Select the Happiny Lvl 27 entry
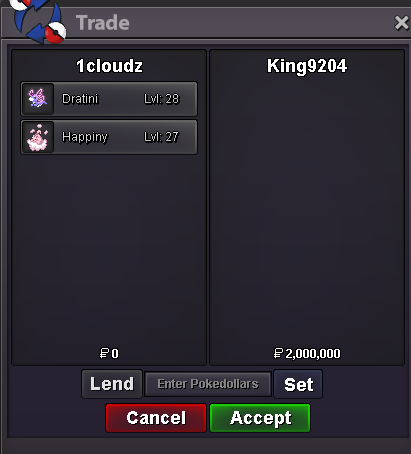The width and height of the screenshot is (411, 454). tap(109, 137)
